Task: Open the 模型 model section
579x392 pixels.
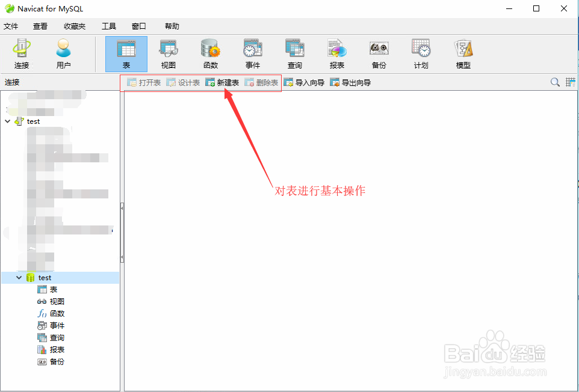Action: (x=463, y=54)
